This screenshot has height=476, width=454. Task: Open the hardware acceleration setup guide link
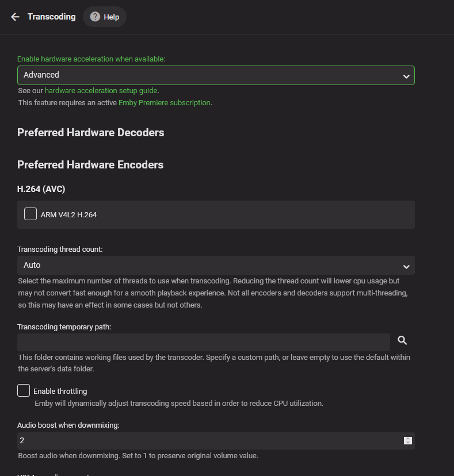tap(101, 91)
